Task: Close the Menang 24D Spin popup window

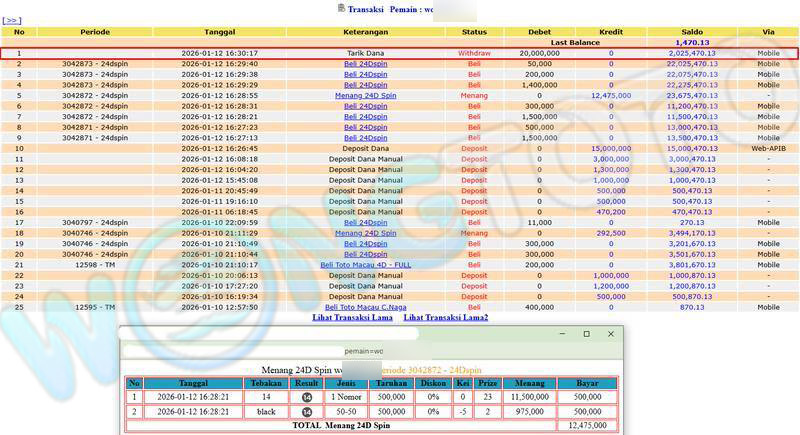Action: [609, 334]
